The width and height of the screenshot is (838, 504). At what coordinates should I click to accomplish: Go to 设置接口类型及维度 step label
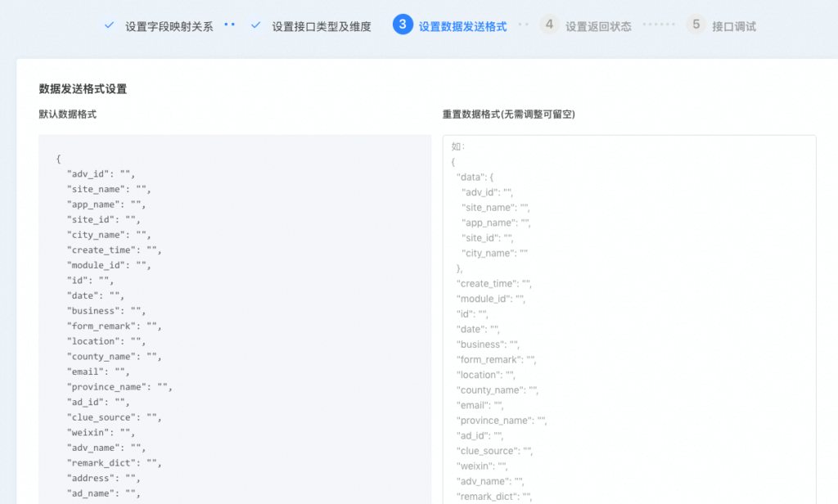[322, 26]
